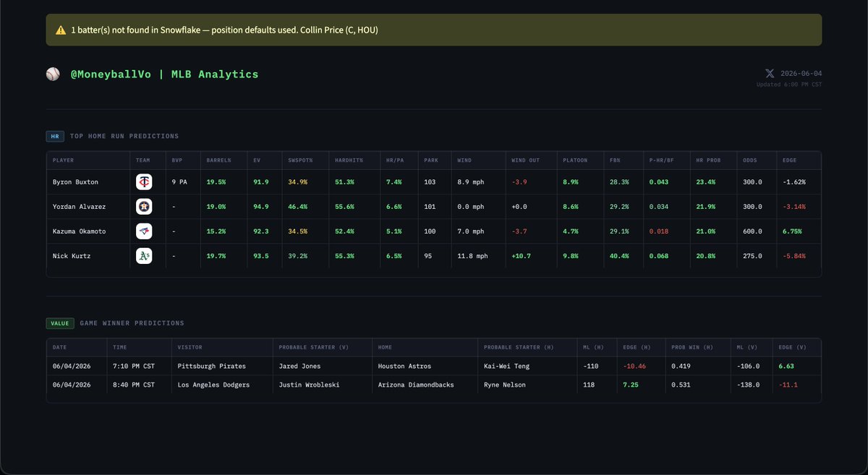Screen dimensions: 868x475
Task: Click the -10.46 home edge value
Action: 634,366
